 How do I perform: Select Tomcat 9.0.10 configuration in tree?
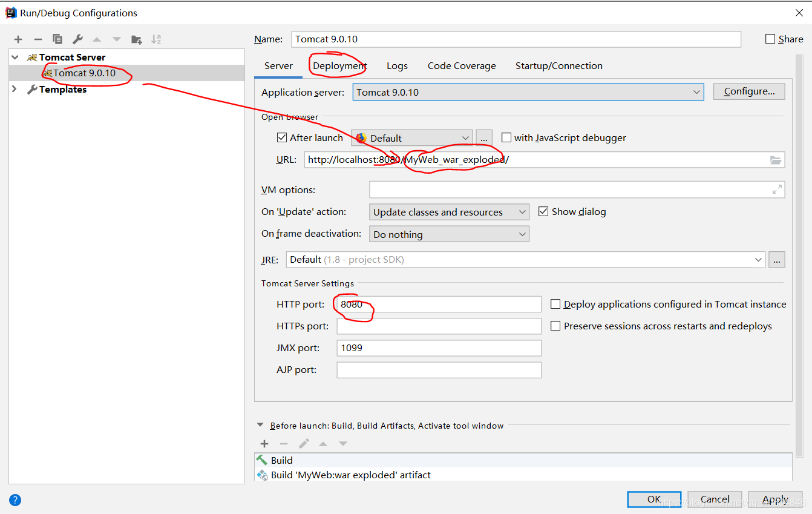click(x=127, y=73)
